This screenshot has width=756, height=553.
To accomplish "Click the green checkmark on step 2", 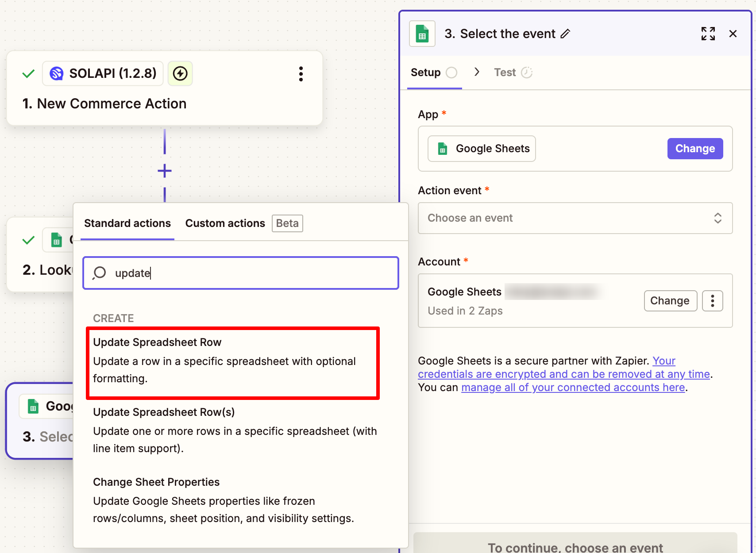I will (28, 240).
